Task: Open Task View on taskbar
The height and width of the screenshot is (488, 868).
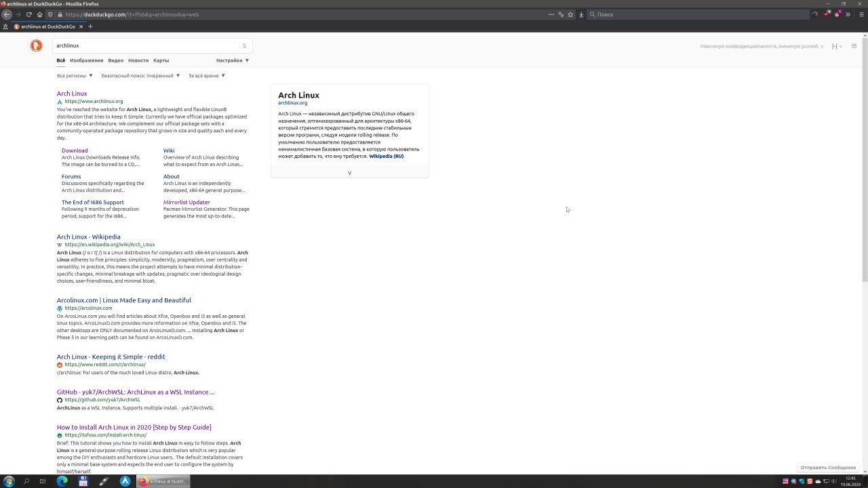Action: pyautogui.click(x=42, y=481)
